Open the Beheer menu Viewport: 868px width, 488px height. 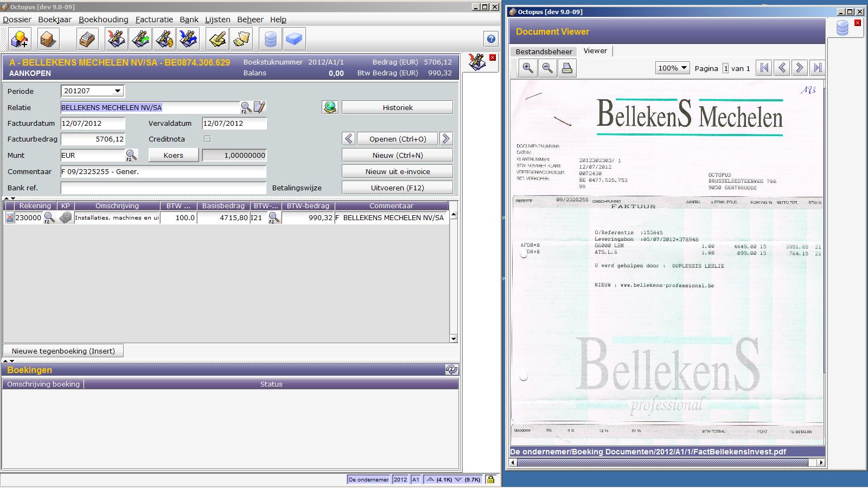250,20
